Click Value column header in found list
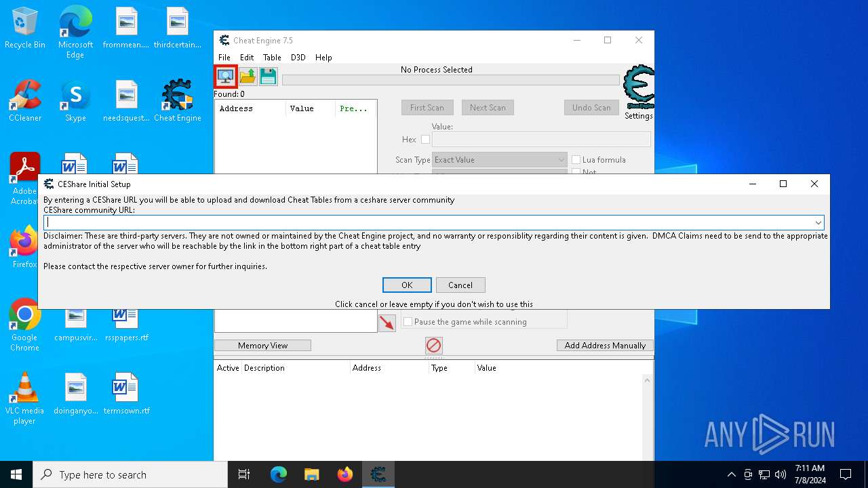This screenshot has height=488, width=868. (310, 108)
